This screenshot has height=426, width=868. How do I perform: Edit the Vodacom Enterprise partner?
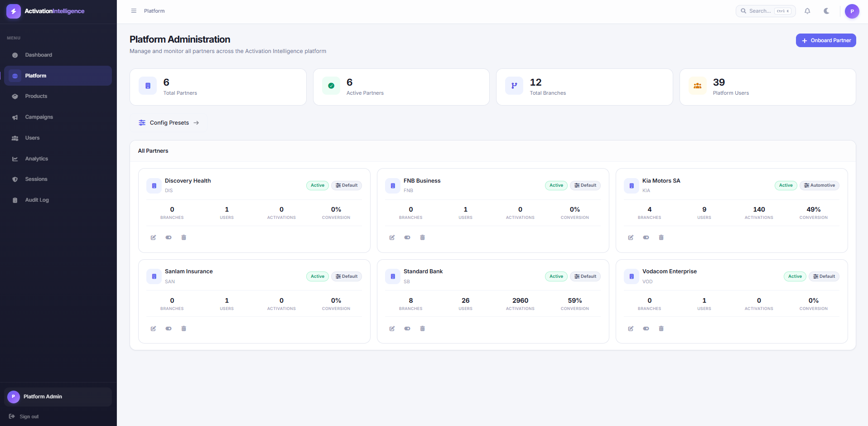coord(631,329)
